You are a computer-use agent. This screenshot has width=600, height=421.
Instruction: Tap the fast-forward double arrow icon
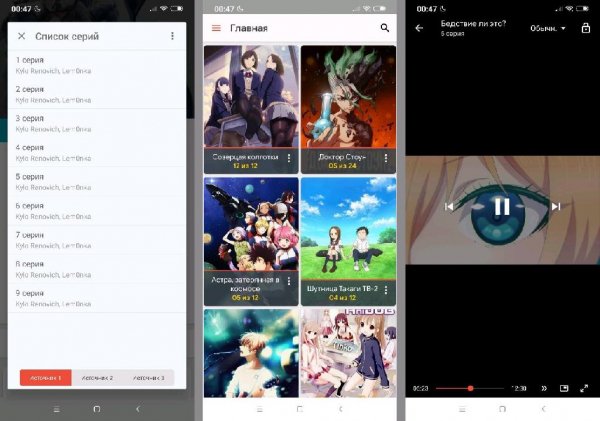pos(544,388)
